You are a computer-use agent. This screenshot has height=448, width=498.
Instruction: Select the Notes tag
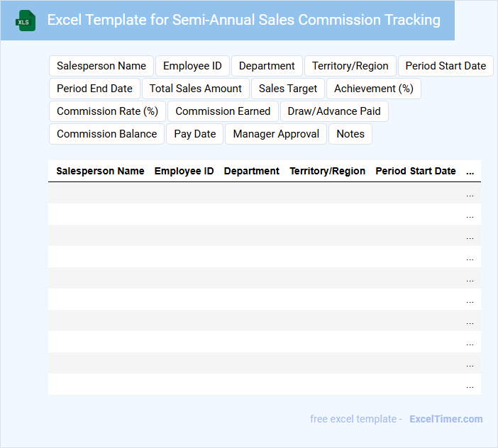pyautogui.click(x=350, y=134)
